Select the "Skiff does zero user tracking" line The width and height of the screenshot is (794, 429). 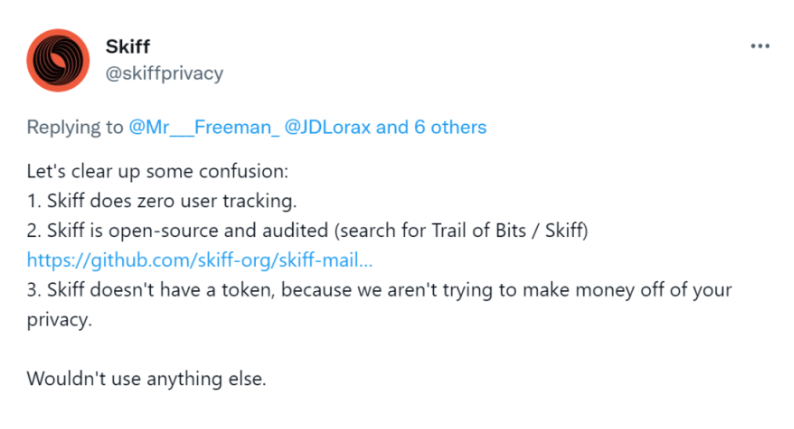[162, 201]
